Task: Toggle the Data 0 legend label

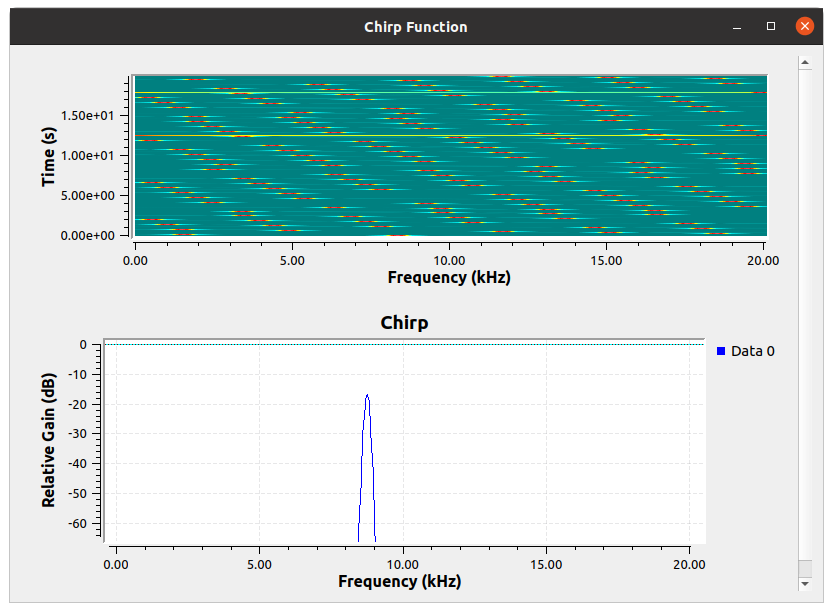Action: click(x=753, y=351)
